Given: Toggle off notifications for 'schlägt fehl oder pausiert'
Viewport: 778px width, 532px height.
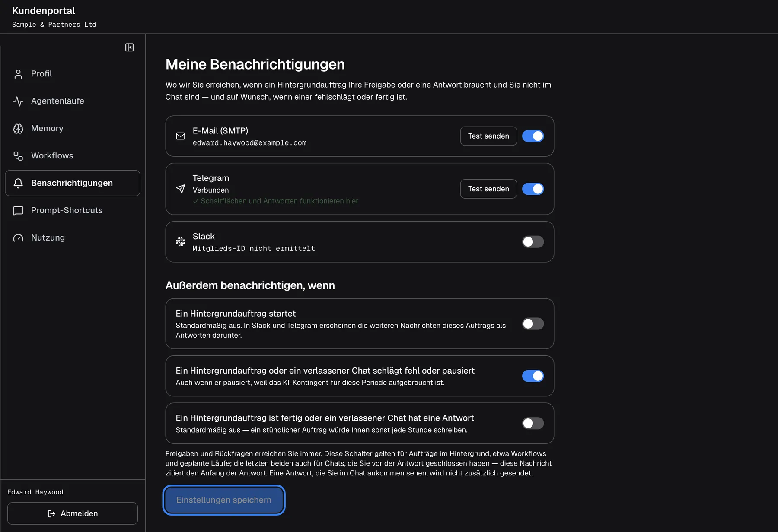Looking at the screenshot, I should pos(533,376).
